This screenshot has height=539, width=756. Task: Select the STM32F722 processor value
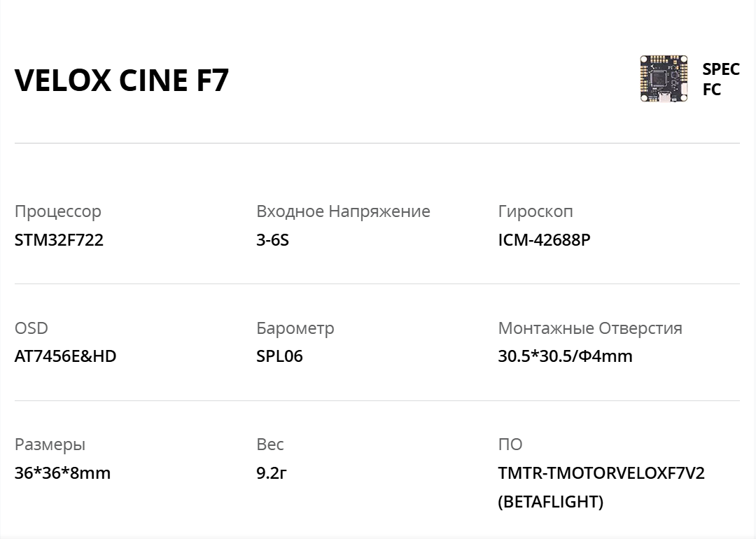click(59, 240)
